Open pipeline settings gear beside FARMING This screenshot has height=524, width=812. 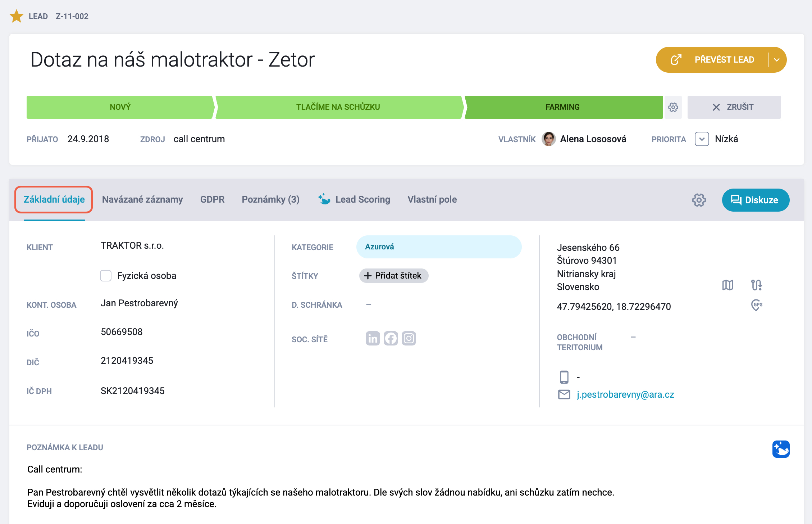pos(673,107)
